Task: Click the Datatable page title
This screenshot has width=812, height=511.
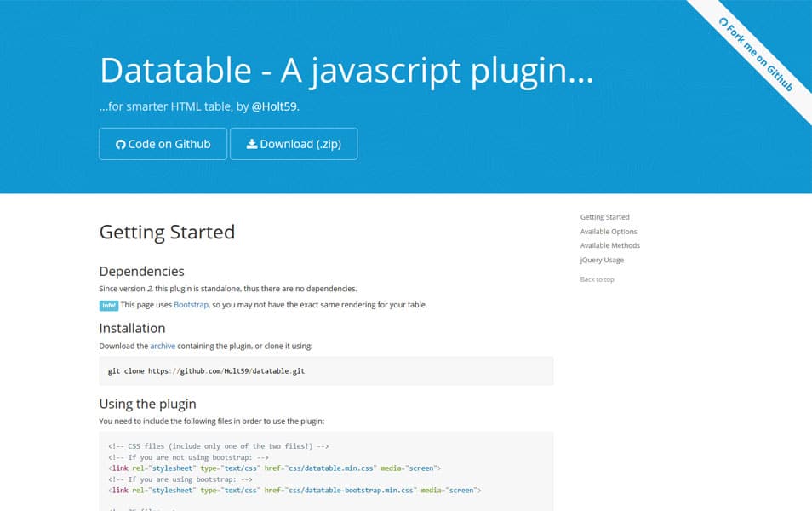Action: tap(346, 70)
